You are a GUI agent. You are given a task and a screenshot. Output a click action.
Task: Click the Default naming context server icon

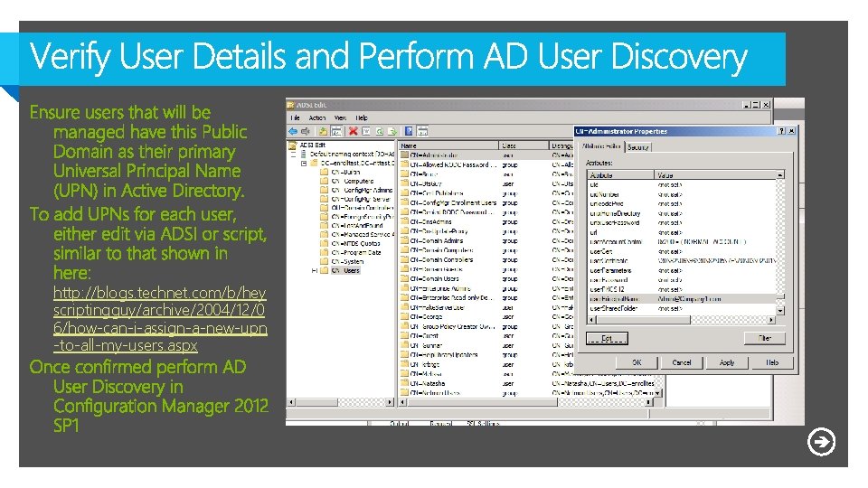point(304,154)
